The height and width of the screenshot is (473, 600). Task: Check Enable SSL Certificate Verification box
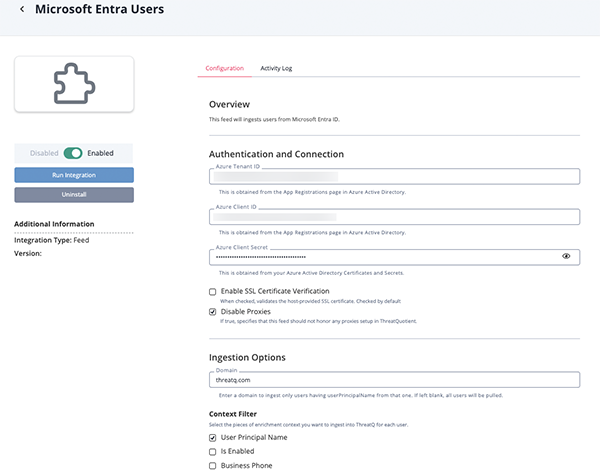[x=212, y=291]
